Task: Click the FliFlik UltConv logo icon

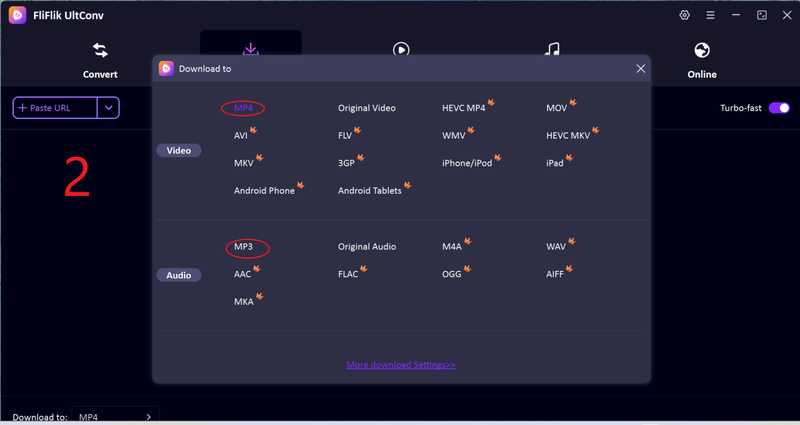Action: 17,15
